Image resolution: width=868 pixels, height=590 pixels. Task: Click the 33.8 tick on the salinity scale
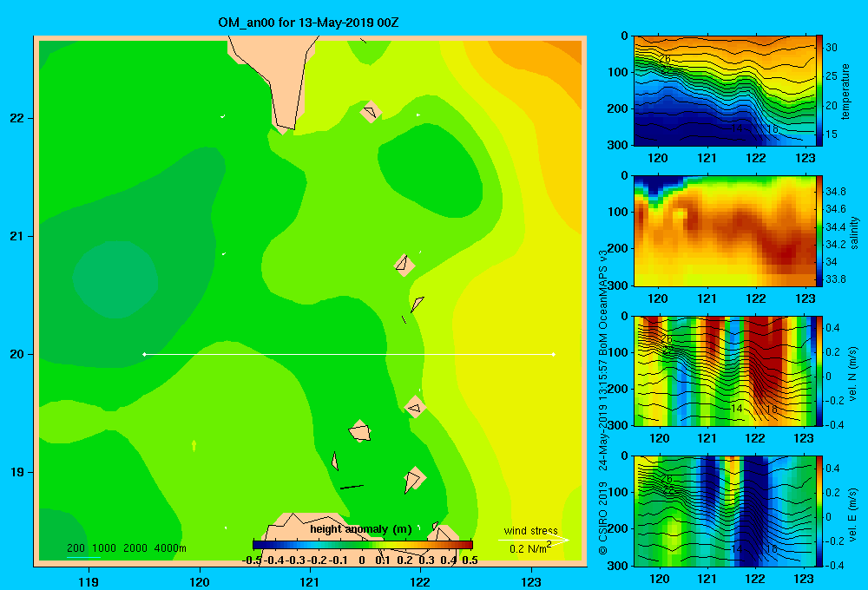[836, 279]
